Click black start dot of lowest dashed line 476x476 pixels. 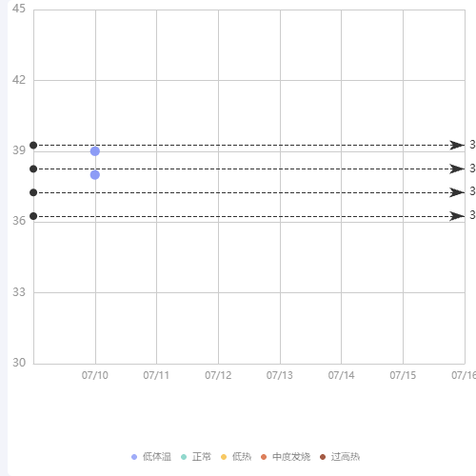tap(33, 216)
